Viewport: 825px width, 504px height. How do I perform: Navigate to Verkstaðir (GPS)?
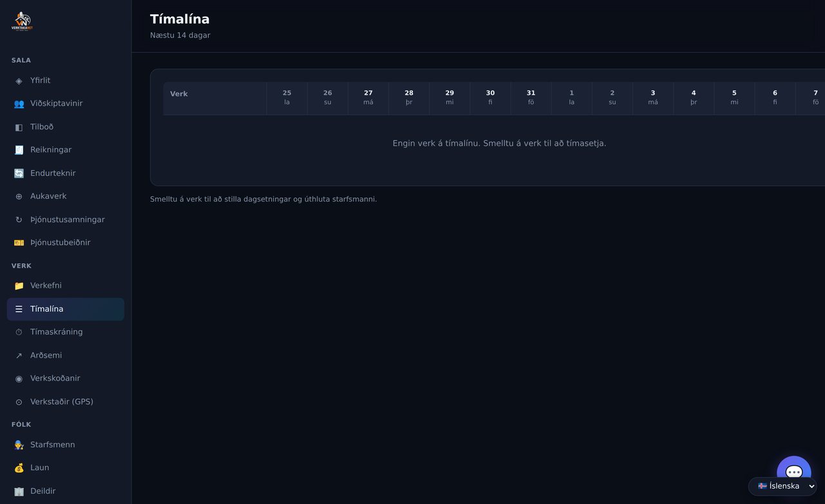click(x=66, y=402)
